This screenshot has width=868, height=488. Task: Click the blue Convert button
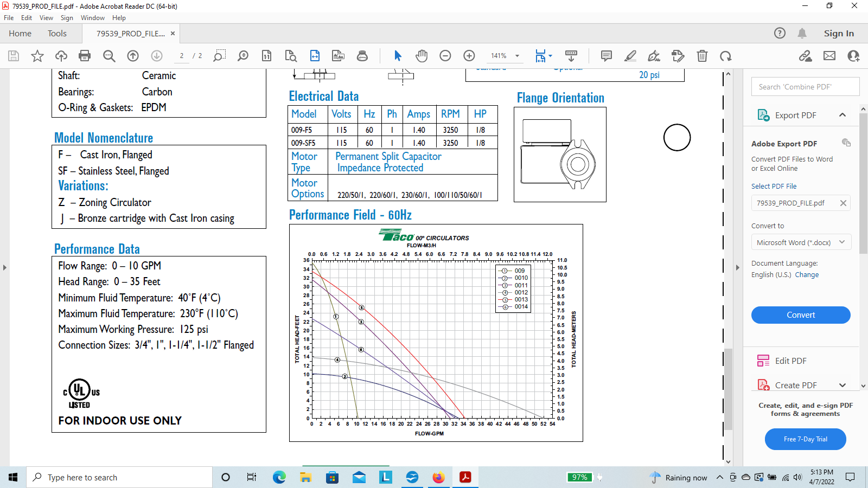[801, 315]
